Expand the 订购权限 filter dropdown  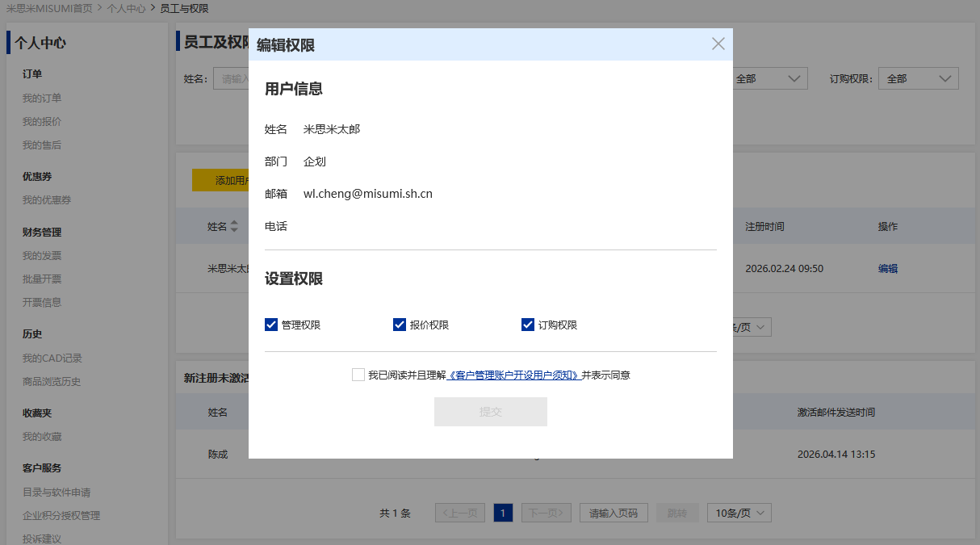point(918,78)
